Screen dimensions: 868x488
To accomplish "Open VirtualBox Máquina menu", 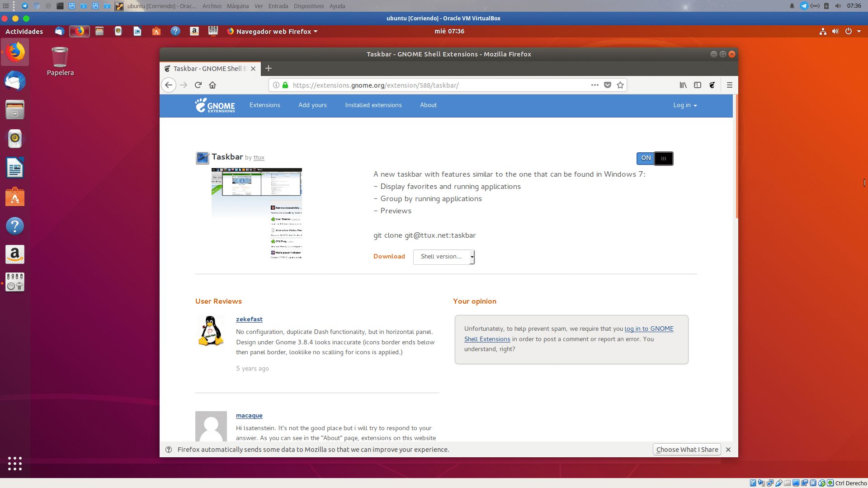I will 238,6.
